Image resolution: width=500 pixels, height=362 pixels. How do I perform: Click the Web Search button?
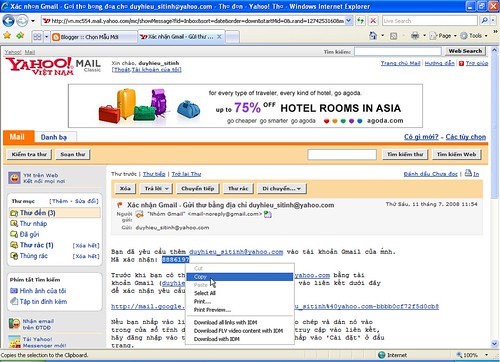[465, 51]
